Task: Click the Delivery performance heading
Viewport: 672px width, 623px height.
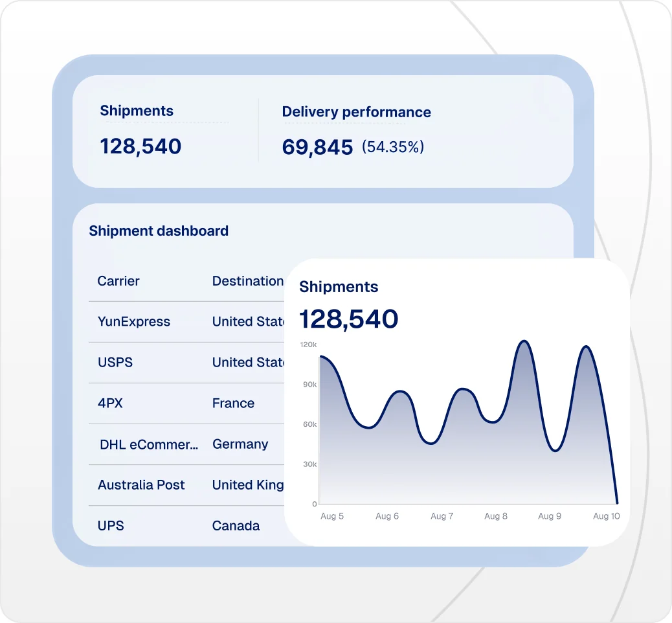Action: 356,112
